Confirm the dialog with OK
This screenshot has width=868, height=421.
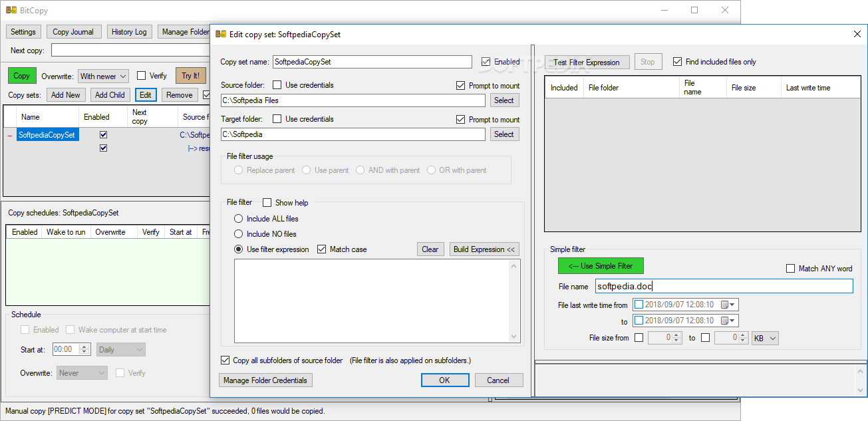click(x=444, y=380)
